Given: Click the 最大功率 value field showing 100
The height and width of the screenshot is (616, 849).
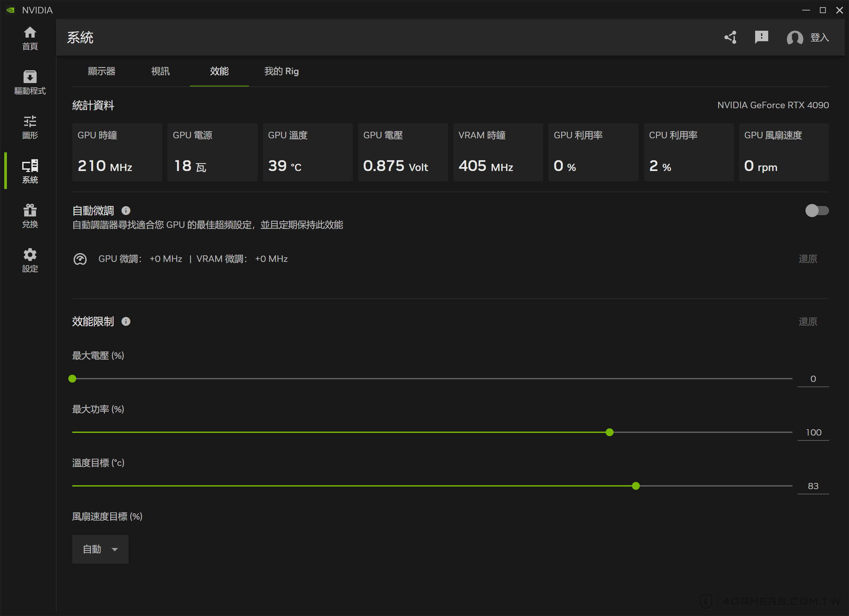Looking at the screenshot, I should pyautogui.click(x=813, y=432).
